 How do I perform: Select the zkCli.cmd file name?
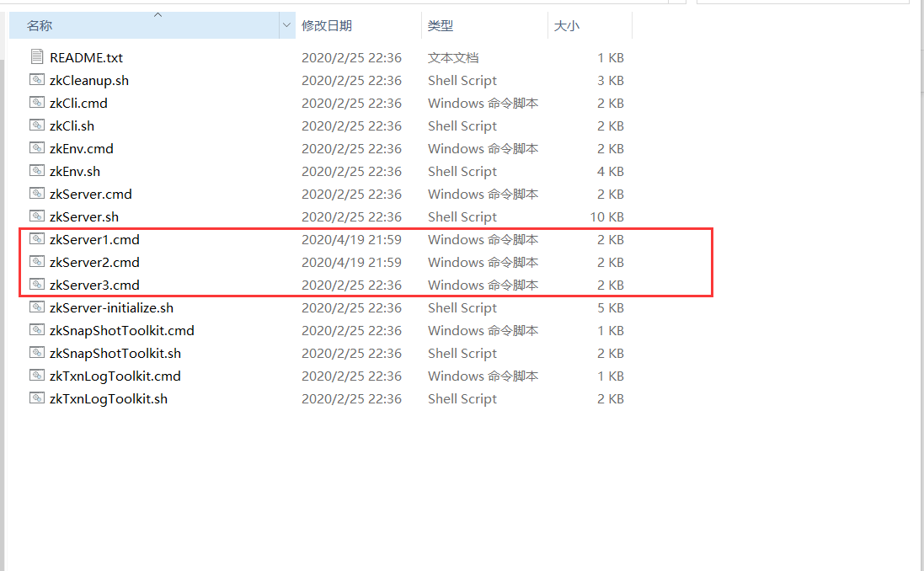(78, 103)
